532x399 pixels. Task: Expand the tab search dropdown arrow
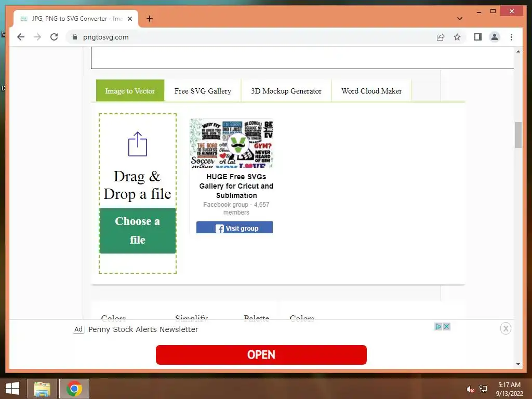coord(460,19)
